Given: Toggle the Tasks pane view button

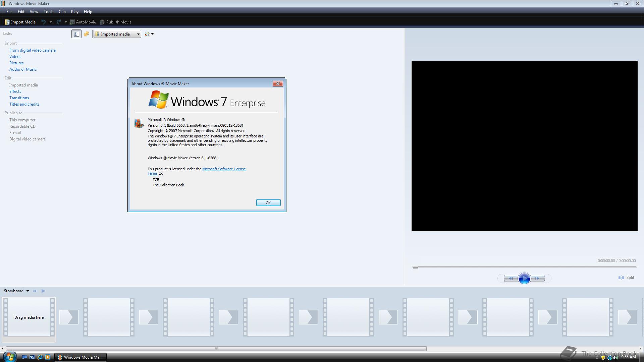Looking at the screenshot, I should 76,34.
